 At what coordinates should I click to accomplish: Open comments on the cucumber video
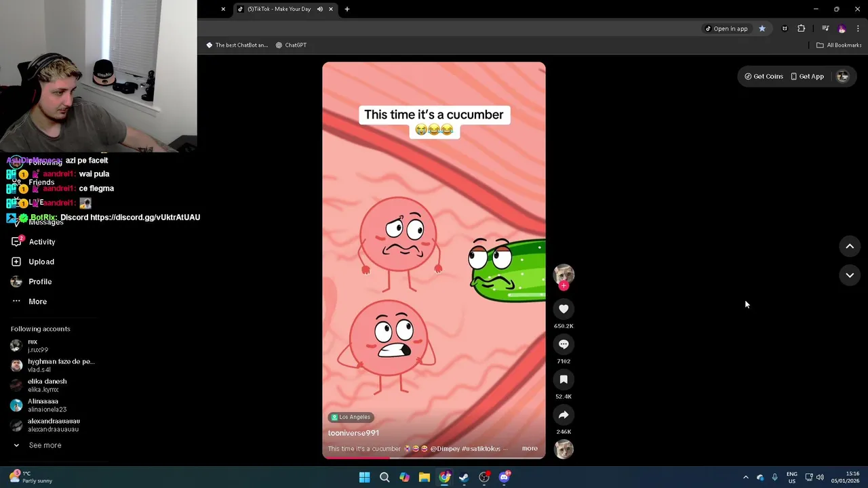(564, 344)
